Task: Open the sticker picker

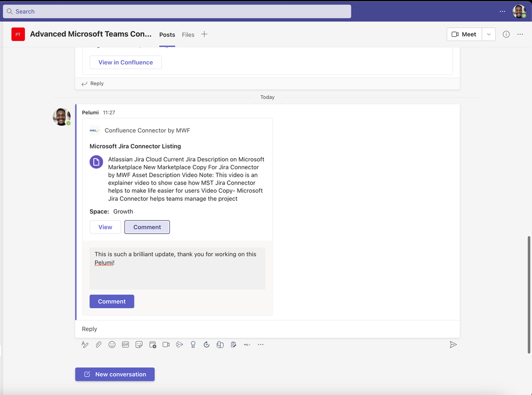Action: [x=139, y=344]
